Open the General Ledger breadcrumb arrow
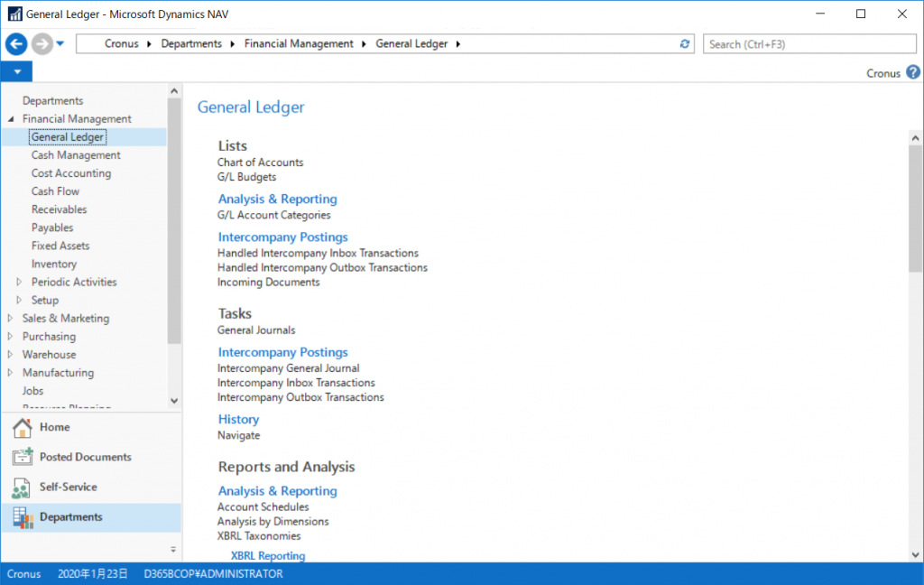The image size is (924, 585). pyautogui.click(x=457, y=44)
